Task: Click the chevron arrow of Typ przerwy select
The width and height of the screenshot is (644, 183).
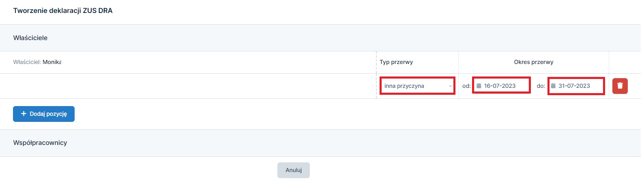Action: point(450,86)
